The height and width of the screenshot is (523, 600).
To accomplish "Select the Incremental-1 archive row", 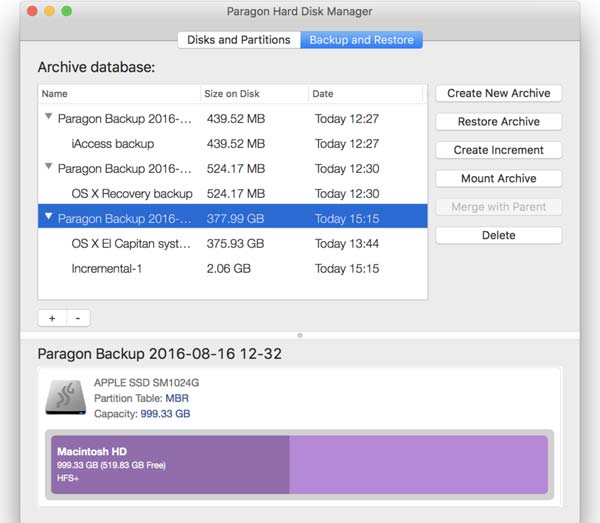I will click(x=233, y=269).
